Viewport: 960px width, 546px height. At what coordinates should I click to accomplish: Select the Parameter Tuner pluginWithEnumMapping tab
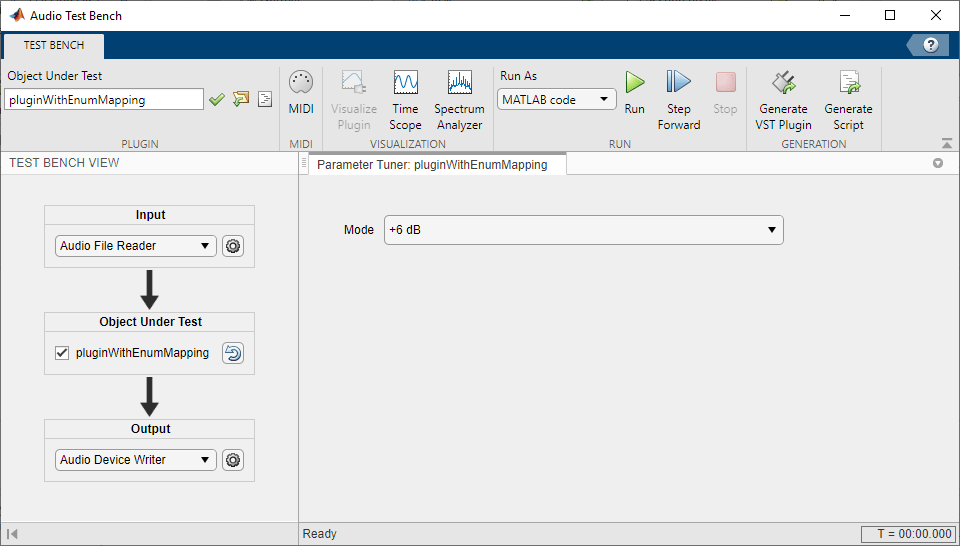pyautogui.click(x=432, y=165)
